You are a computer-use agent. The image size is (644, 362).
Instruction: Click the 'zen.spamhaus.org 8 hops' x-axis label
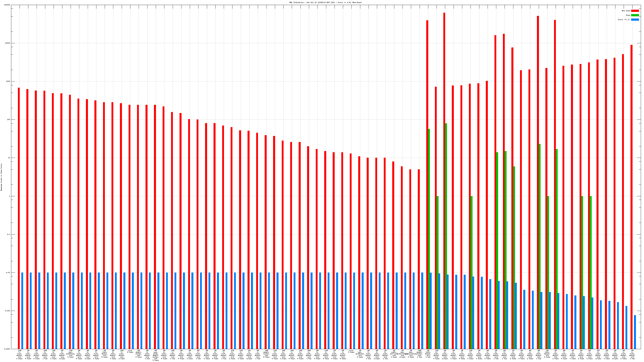70,354
